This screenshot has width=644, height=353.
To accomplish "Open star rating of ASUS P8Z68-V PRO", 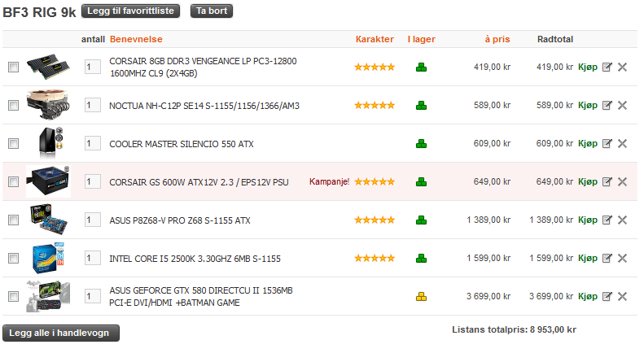I will (375, 220).
